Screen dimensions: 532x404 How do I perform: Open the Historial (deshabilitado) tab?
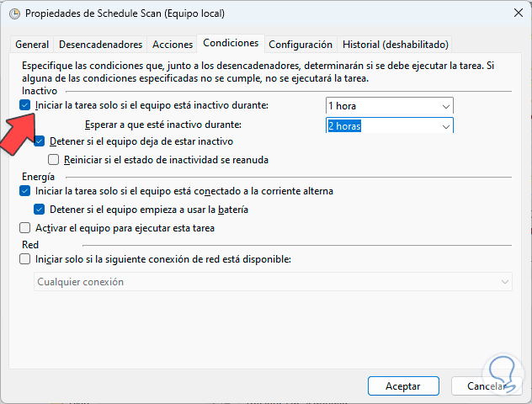pyautogui.click(x=395, y=45)
